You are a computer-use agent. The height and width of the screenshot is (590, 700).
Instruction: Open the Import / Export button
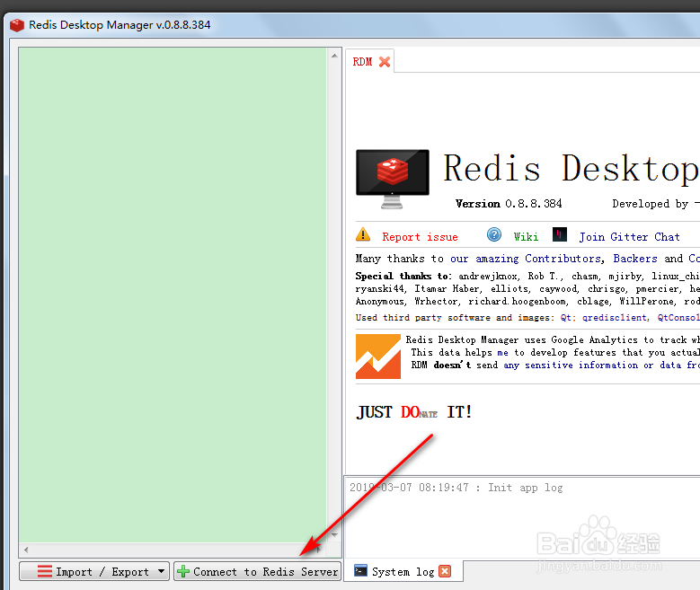tap(94, 571)
